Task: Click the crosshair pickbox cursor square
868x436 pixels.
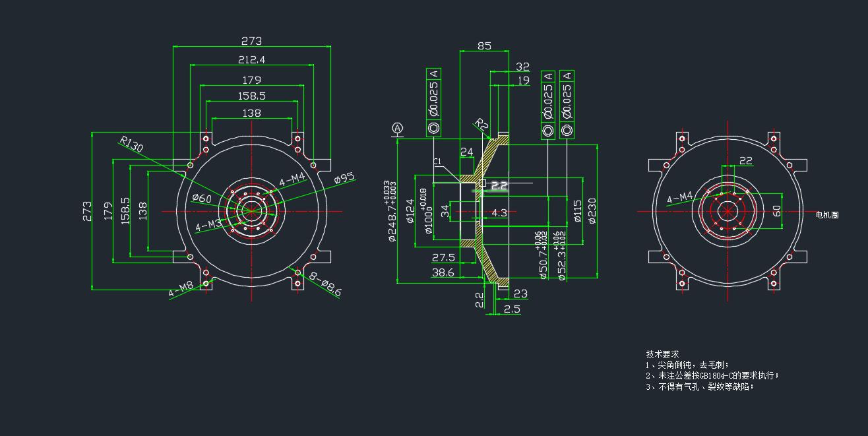Action: [x=482, y=183]
